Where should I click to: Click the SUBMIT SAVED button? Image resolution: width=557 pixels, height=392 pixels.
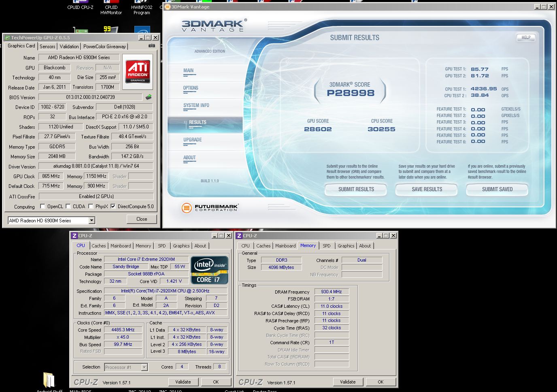(497, 189)
